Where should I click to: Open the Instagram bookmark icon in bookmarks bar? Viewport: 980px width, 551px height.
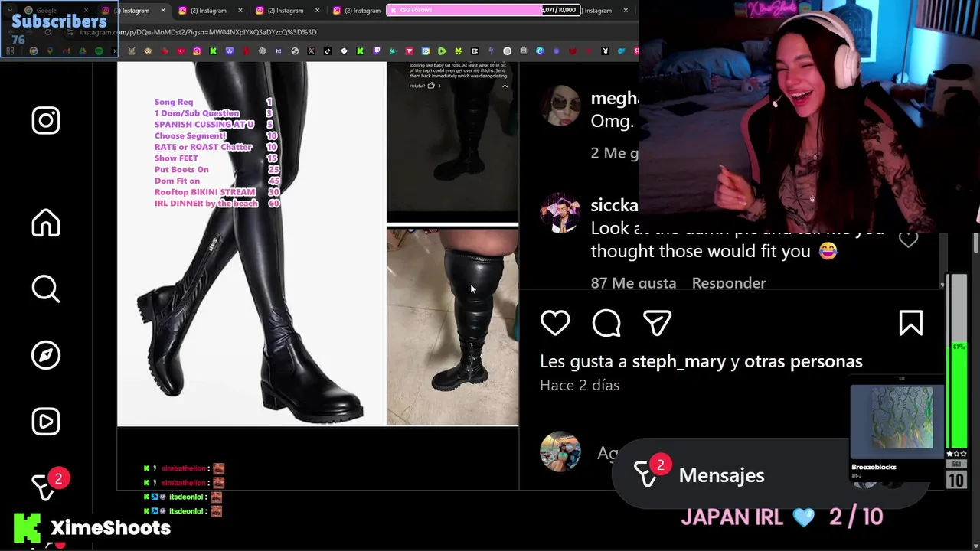[197, 51]
